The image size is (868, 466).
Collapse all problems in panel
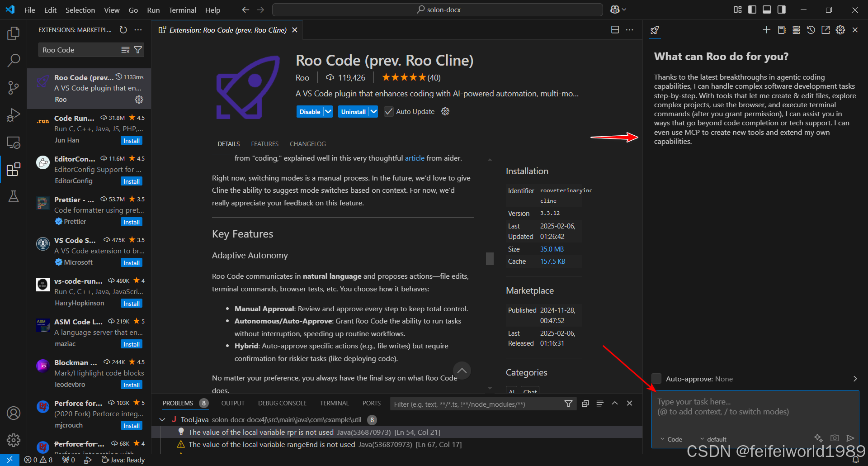click(x=585, y=404)
